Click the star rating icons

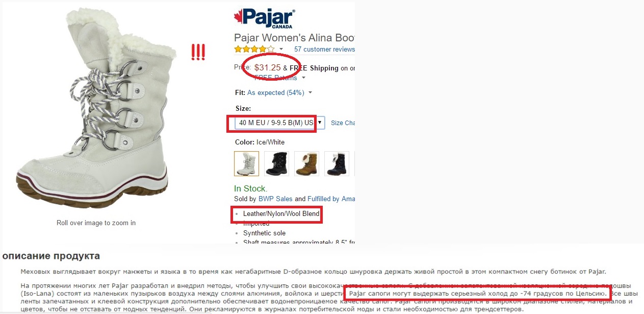click(x=254, y=50)
